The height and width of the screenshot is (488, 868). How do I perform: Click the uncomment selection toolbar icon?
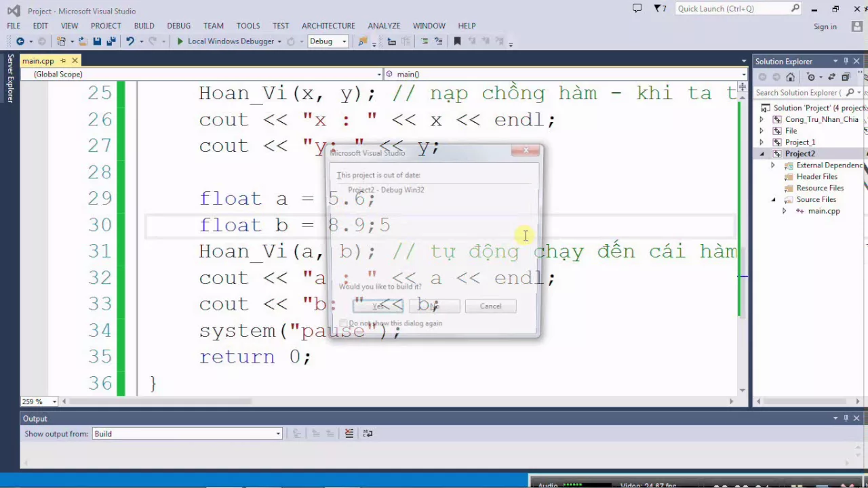tap(438, 41)
